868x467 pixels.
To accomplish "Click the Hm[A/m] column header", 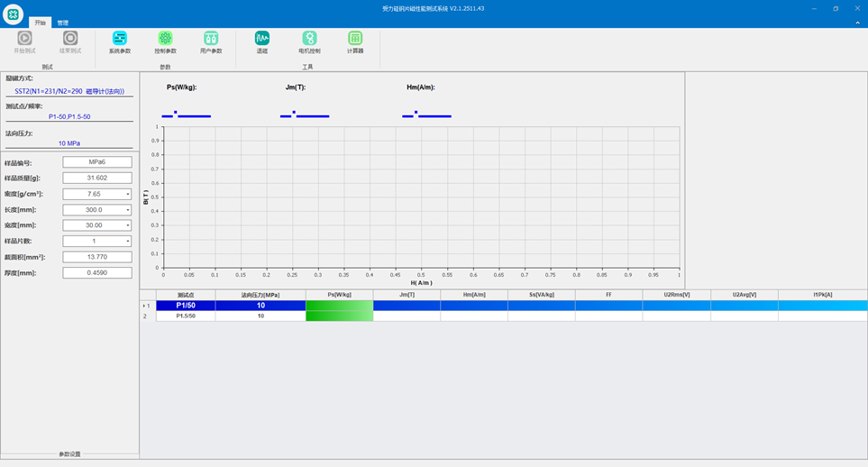I will (x=474, y=295).
